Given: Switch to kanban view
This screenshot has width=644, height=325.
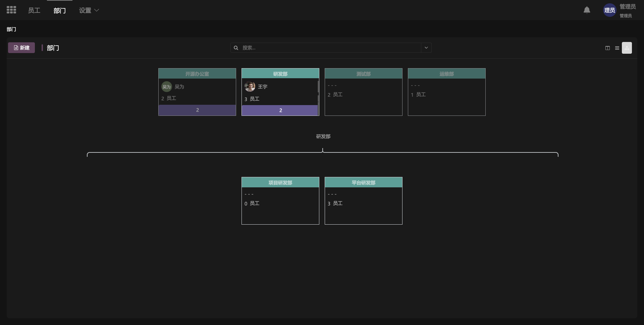Looking at the screenshot, I should tap(607, 48).
